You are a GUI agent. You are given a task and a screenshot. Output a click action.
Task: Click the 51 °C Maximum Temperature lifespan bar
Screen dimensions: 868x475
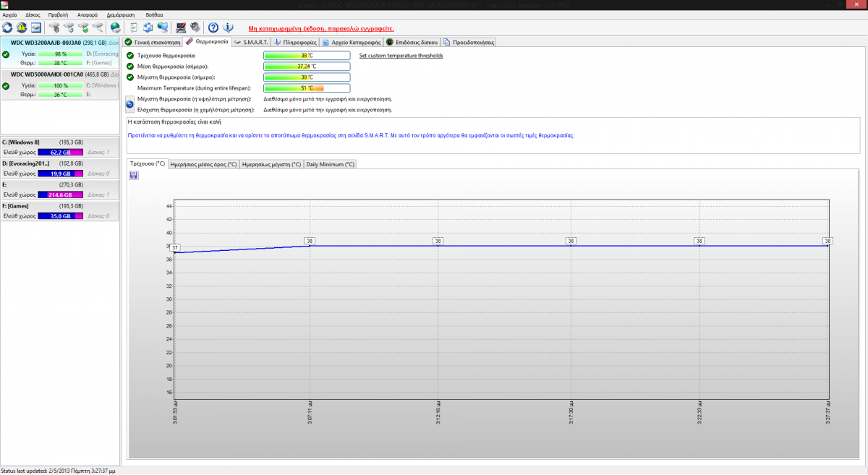(x=307, y=88)
